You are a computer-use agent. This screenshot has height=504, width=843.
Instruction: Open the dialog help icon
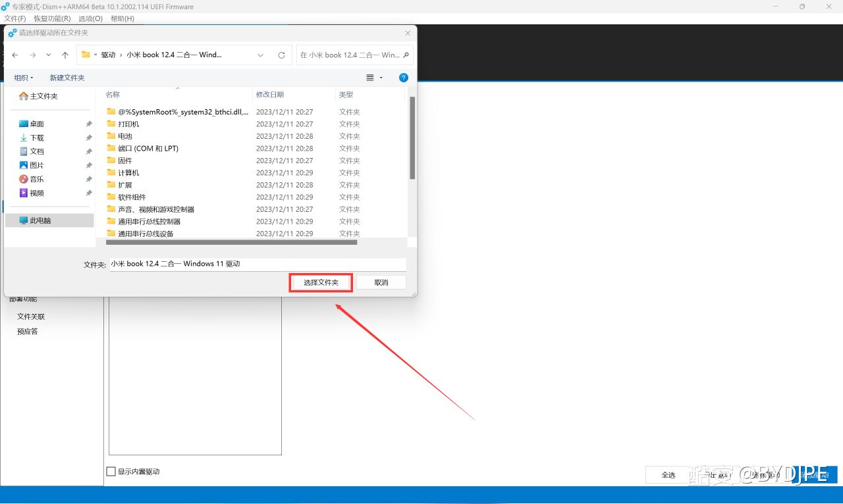click(x=404, y=78)
